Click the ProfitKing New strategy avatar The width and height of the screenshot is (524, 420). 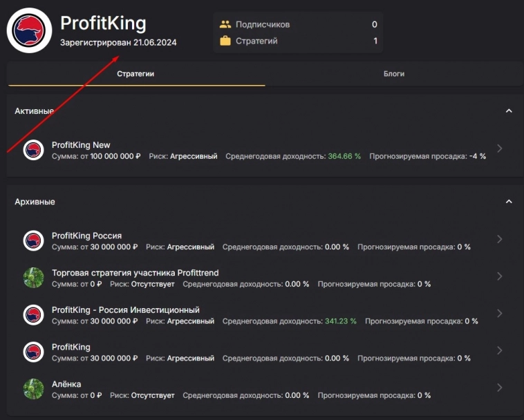point(33,150)
